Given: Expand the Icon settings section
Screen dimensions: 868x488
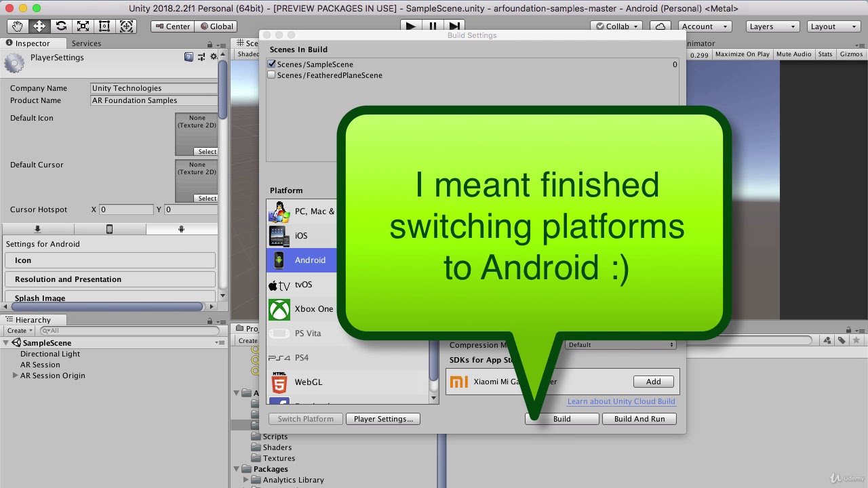Looking at the screenshot, I should (x=110, y=260).
